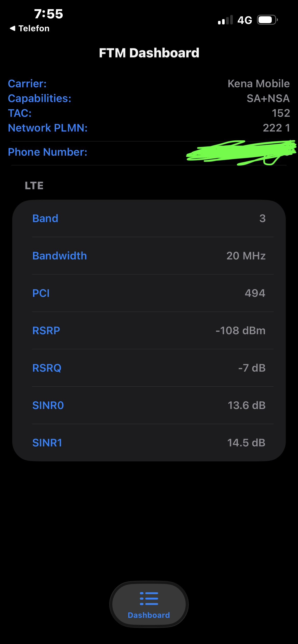
Task: Tap the PCI 494 row
Action: pyautogui.click(x=149, y=293)
